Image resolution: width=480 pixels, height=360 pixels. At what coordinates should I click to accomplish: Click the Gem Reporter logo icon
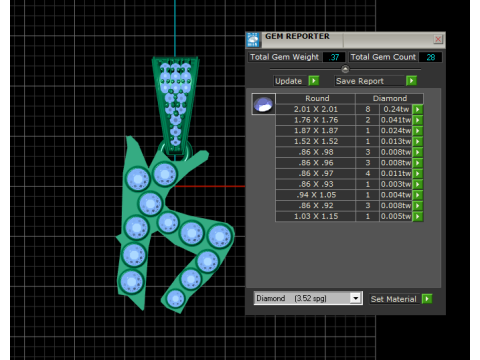(253, 40)
